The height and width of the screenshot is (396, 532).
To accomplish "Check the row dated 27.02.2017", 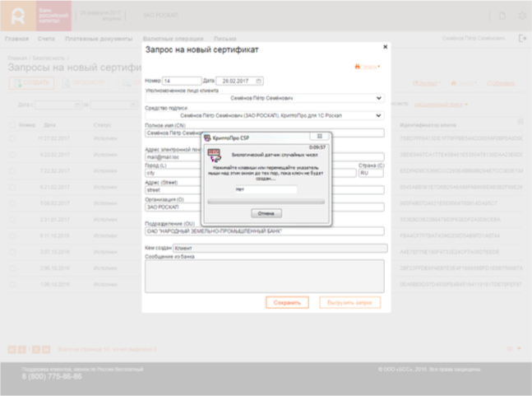I will click(12, 138).
